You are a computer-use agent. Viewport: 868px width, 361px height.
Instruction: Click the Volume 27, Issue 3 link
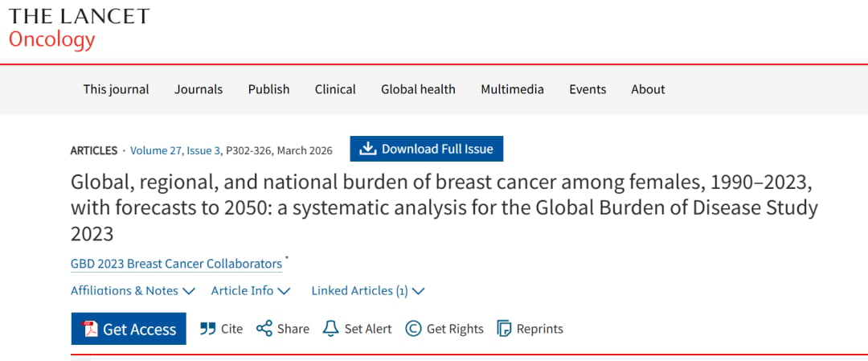175,150
